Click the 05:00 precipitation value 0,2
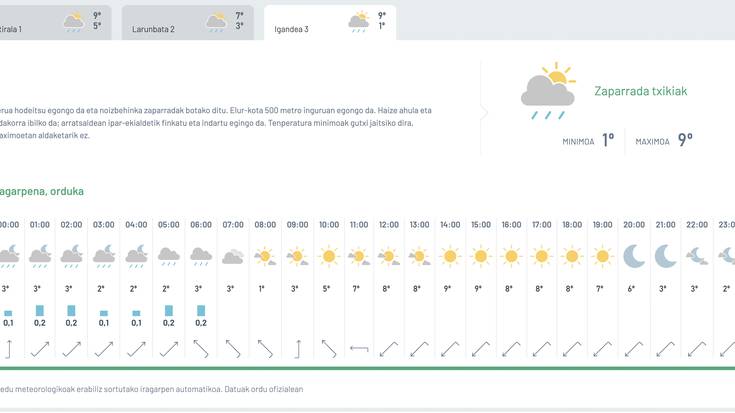735x413 pixels. tap(169, 323)
